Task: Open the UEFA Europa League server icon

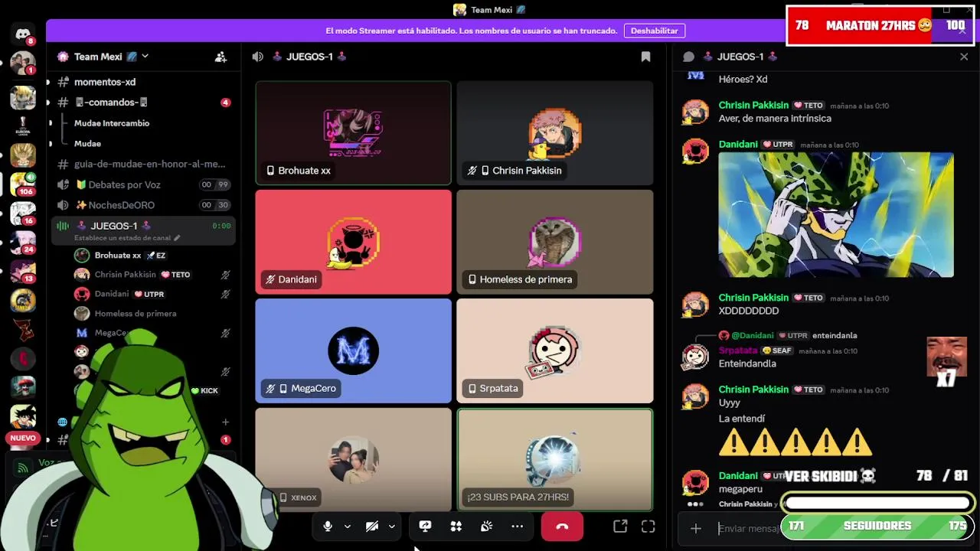Action: (x=22, y=127)
